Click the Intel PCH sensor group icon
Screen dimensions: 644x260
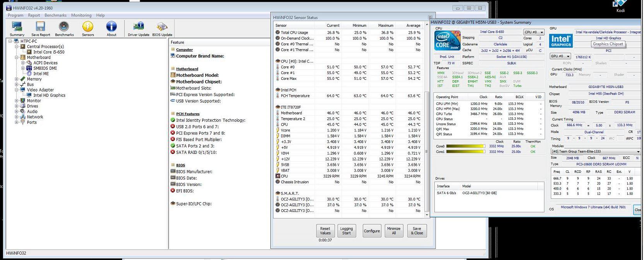(278, 90)
